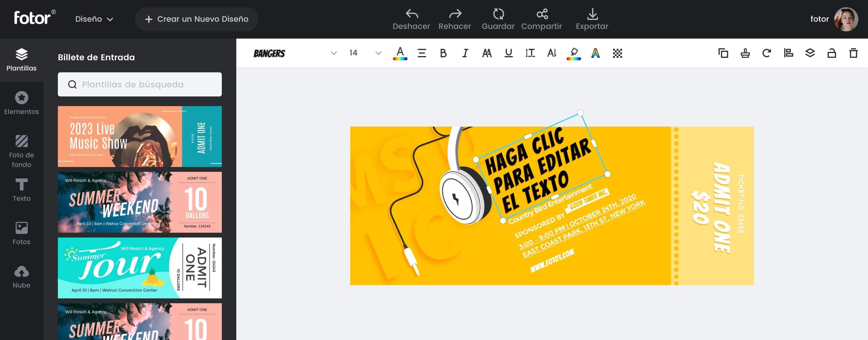Viewport: 868px width, 340px height.
Task: Toggle bold text formatting
Action: (x=443, y=53)
